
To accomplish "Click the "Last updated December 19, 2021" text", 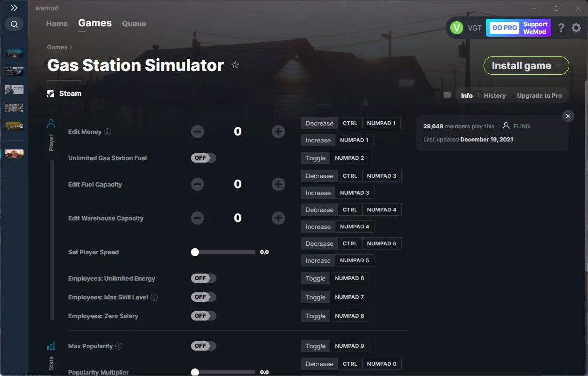I will (468, 140).
